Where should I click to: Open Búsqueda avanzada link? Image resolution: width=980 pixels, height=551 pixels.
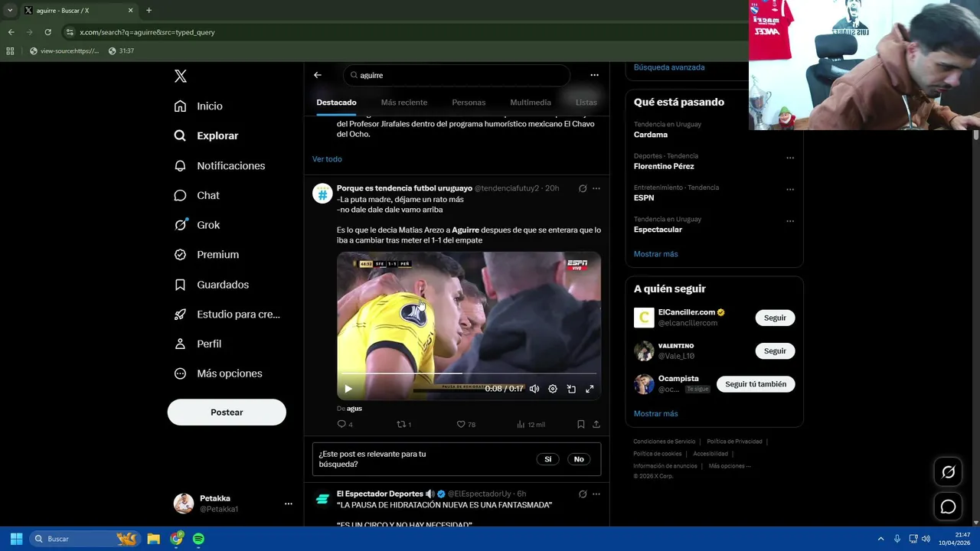pos(669,67)
